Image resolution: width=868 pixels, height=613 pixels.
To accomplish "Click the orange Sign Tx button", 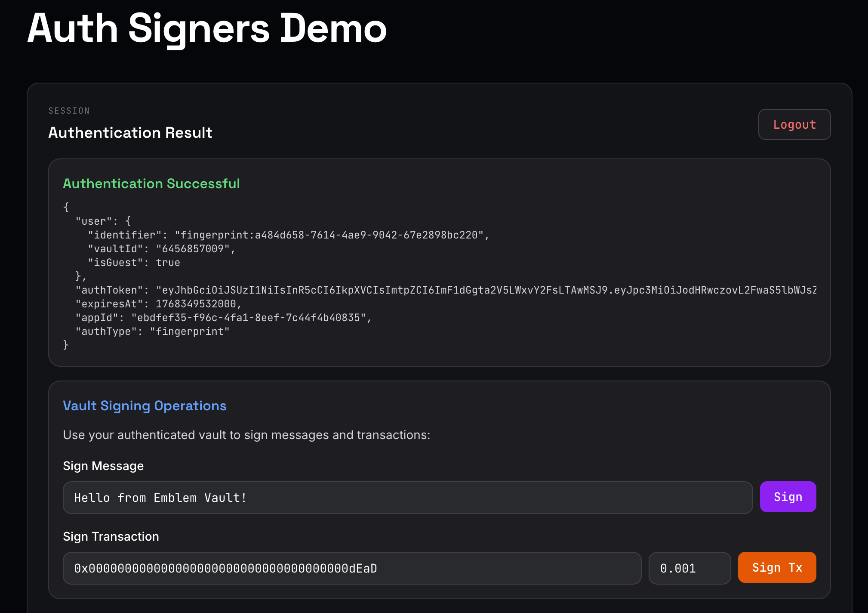I will click(x=777, y=567).
